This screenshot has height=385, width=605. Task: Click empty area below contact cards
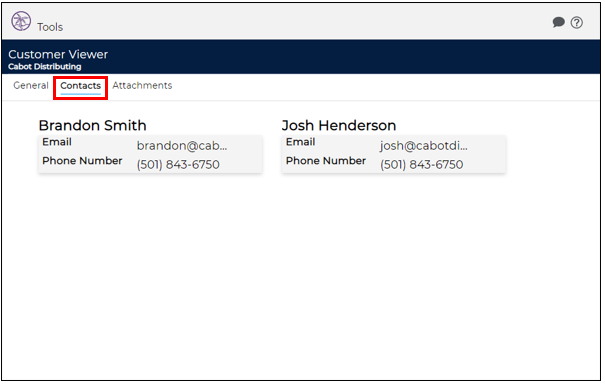(301, 278)
